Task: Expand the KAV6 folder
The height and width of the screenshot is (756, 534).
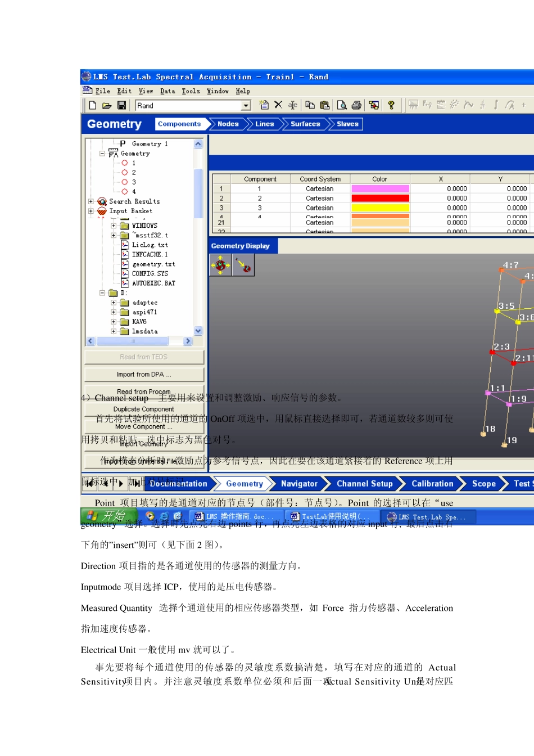Action: coord(114,322)
